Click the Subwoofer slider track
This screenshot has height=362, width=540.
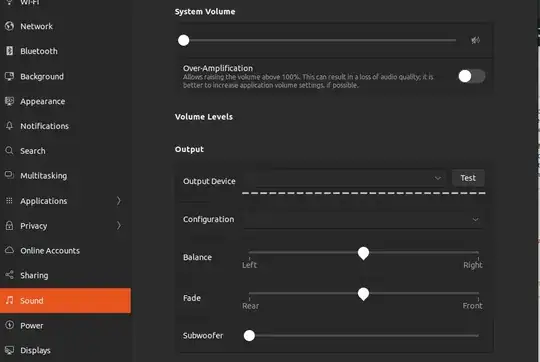pyautogui.click(x=363, y=335)
